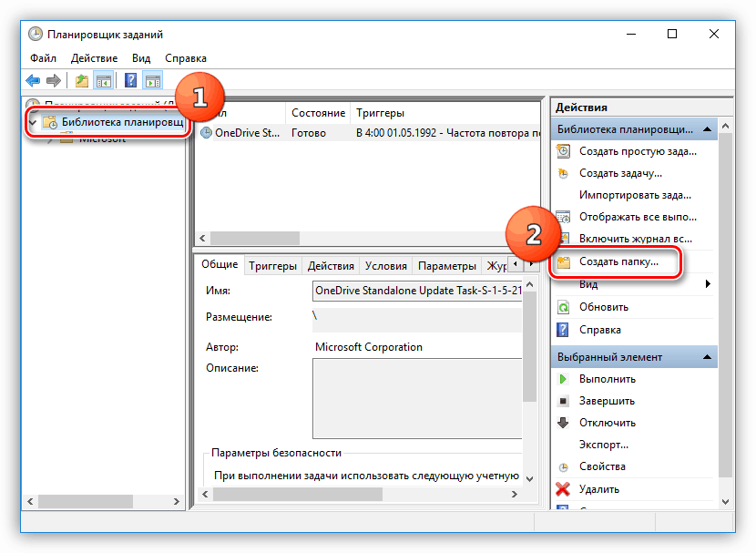This screenshot has height=553, width=756.
Task: Click the back navigation arrow
Action: (x=33, y=80)
